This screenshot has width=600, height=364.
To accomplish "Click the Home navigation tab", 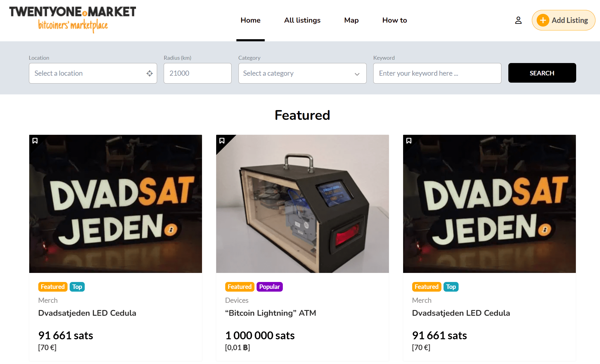I will pos(250,20).
